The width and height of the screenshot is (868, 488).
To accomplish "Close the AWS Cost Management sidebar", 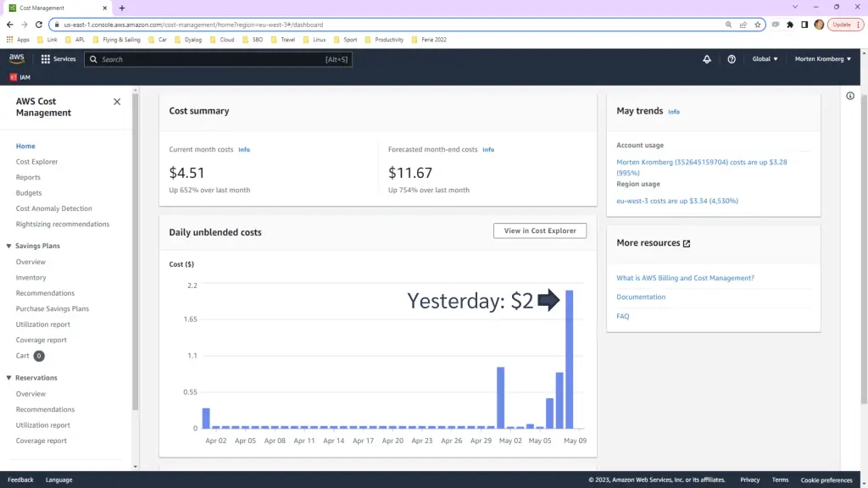I will (x=117, y=102).
